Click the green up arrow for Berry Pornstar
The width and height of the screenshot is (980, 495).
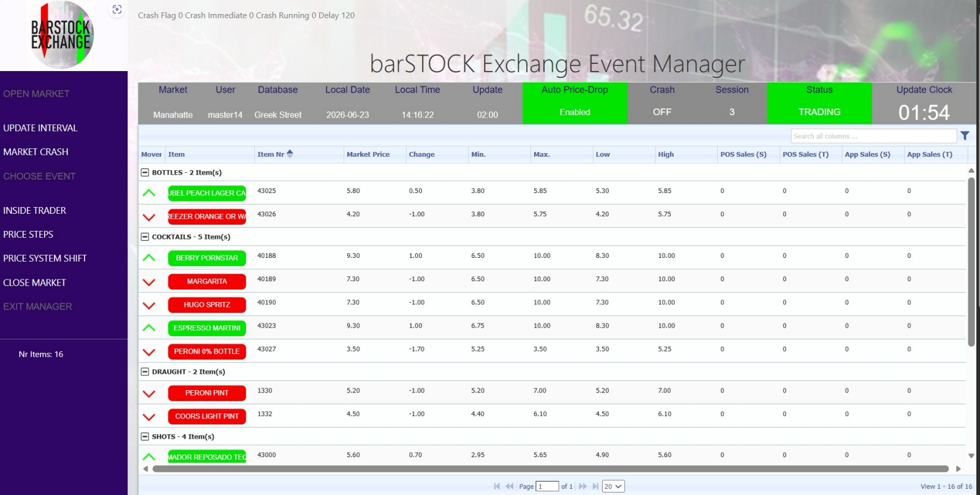(149, 258)
